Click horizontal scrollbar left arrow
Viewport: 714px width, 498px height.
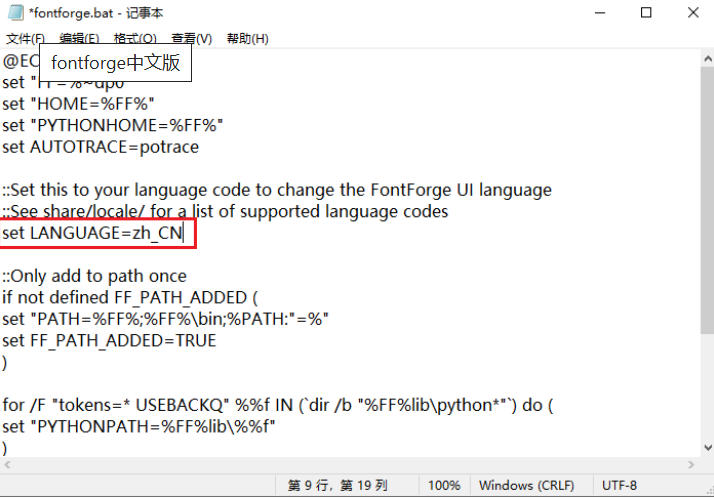pyautogui.click(x=7, y=465)
